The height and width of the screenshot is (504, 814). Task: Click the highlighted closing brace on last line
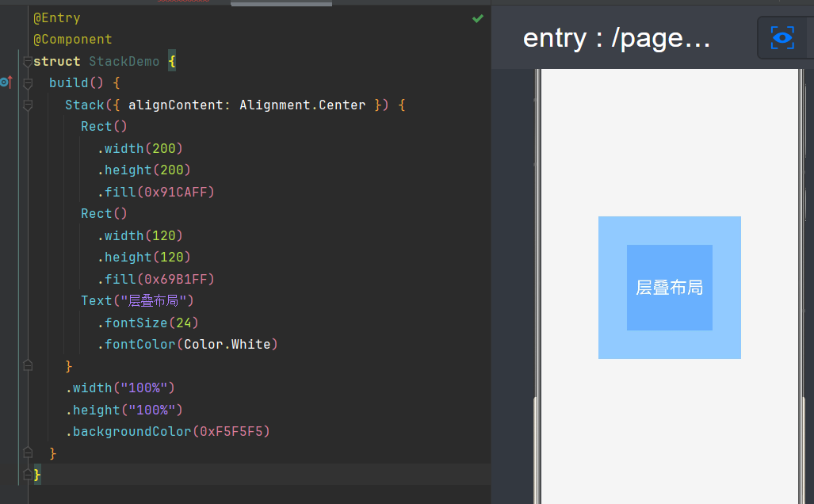point(37,475)
